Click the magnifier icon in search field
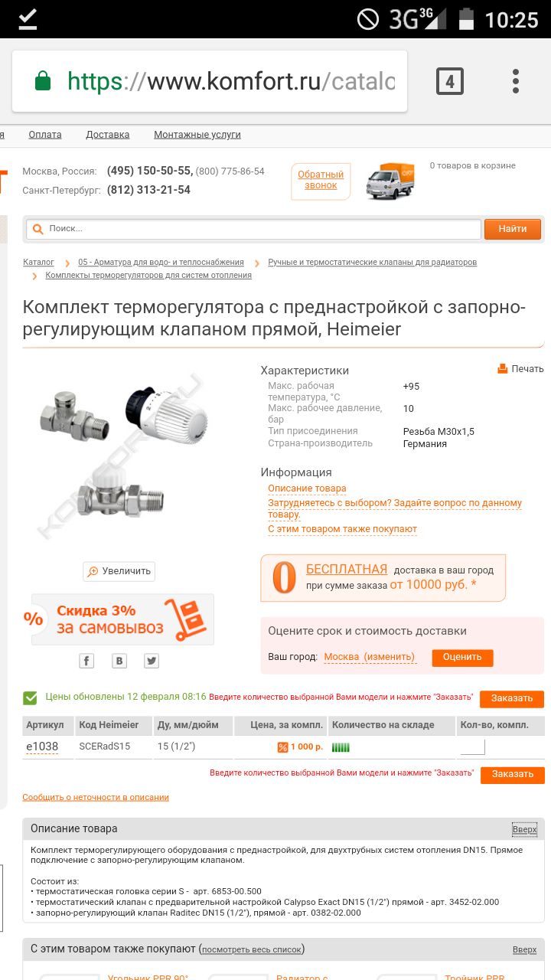551x980 pixels. click(x=37, y=228)
